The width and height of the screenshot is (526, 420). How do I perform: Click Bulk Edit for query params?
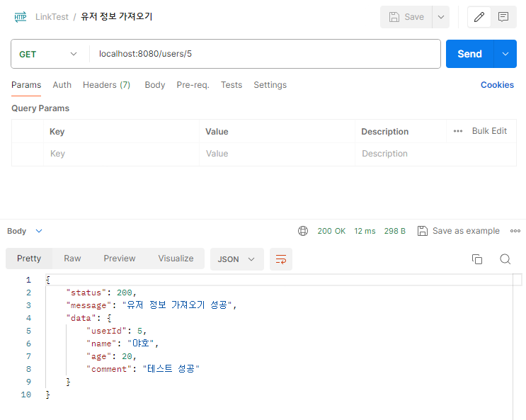(489, 131)
